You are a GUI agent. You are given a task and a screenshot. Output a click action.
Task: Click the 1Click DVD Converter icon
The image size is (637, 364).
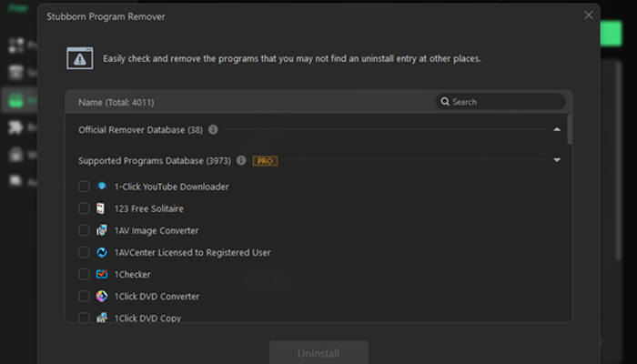[x=102, y=296]
